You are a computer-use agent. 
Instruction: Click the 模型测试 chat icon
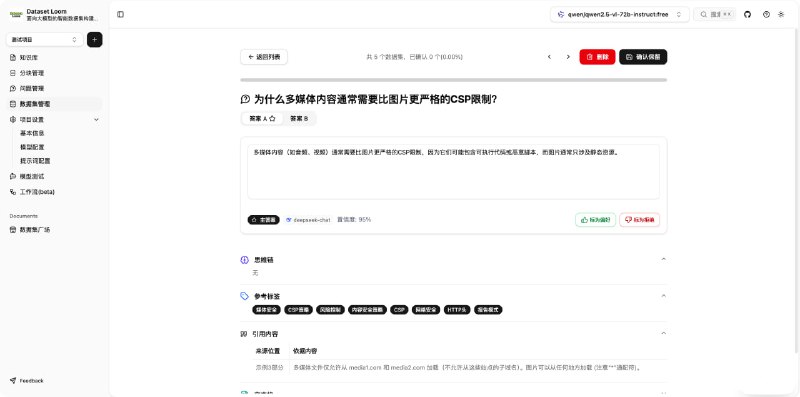(13, 176)
